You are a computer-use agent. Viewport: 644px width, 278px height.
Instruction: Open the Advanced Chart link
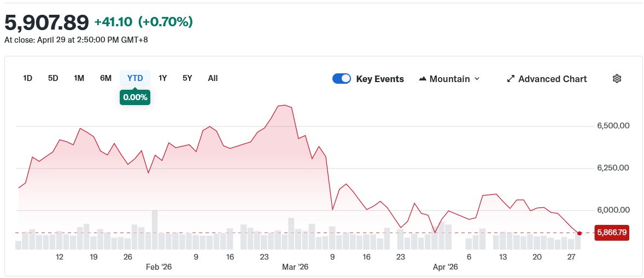point(547,79)
